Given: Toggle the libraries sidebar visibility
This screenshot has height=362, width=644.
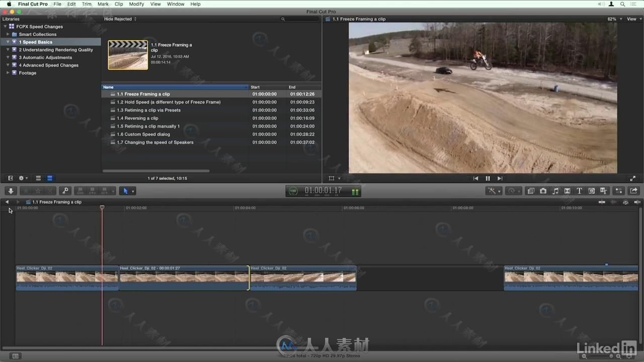Looking at the screenshot, I should (x=10, y=178).
